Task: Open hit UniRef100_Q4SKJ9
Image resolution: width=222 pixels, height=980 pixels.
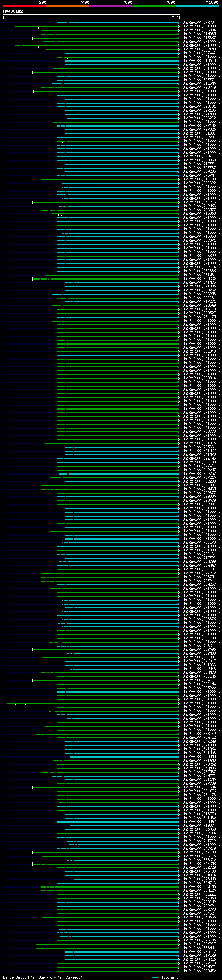Action: [199, 848]
